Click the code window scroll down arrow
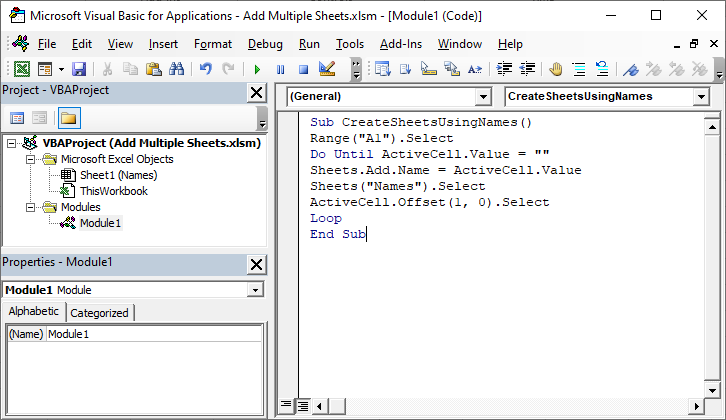This screenshot has height=420, width=726. (x=712, y=390)
